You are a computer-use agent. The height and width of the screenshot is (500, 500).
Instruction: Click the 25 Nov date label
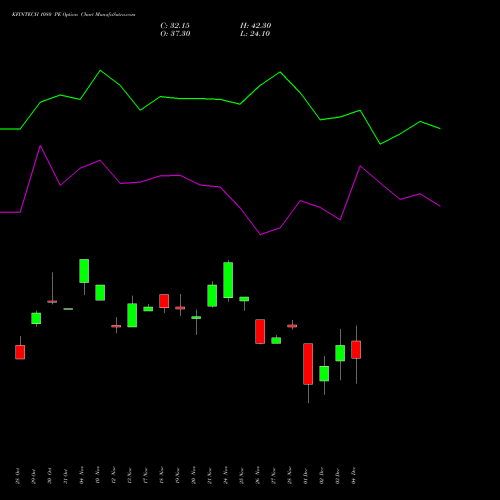click(242, 475)
